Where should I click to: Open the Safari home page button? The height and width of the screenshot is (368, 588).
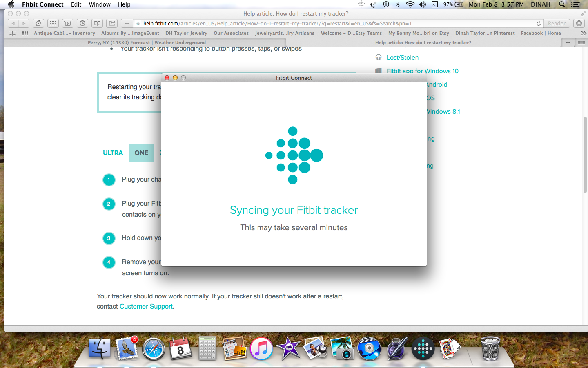coord(38,23)
